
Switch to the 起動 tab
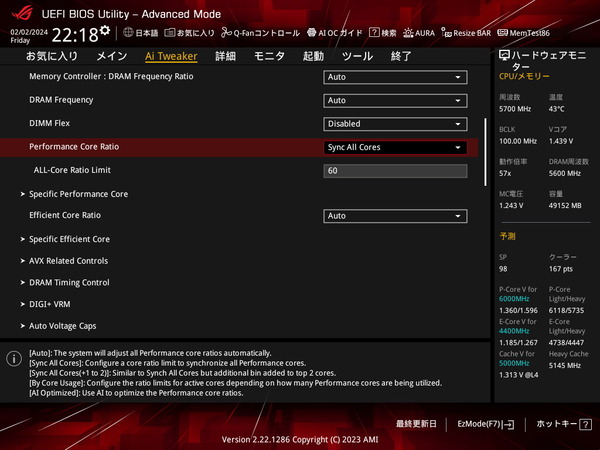[x=313, y=56]
